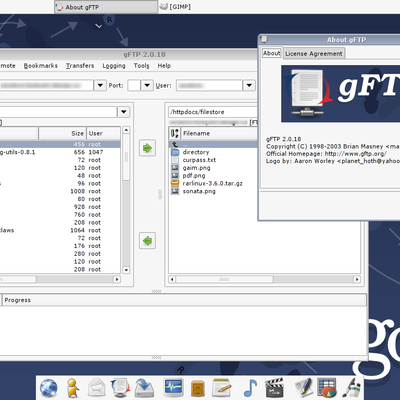
Task: Open the Logging menu
Action: point(114,66)
